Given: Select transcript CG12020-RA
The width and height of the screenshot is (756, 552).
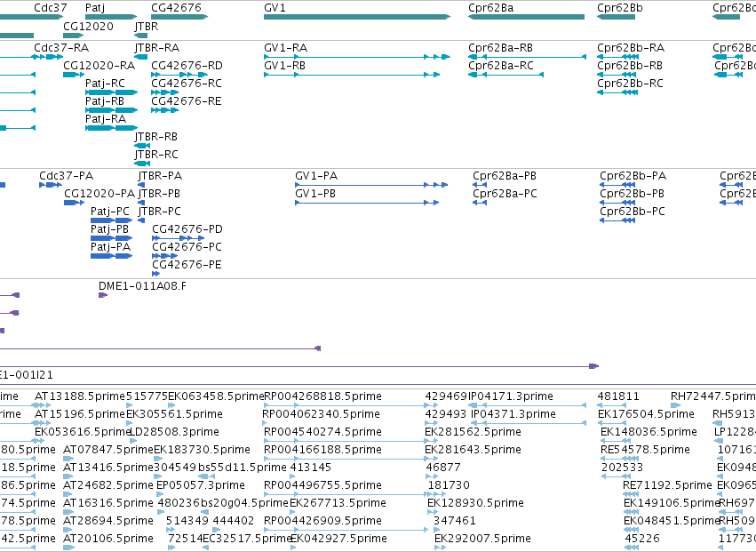Looking at the screenshot, I should point(99,65).
